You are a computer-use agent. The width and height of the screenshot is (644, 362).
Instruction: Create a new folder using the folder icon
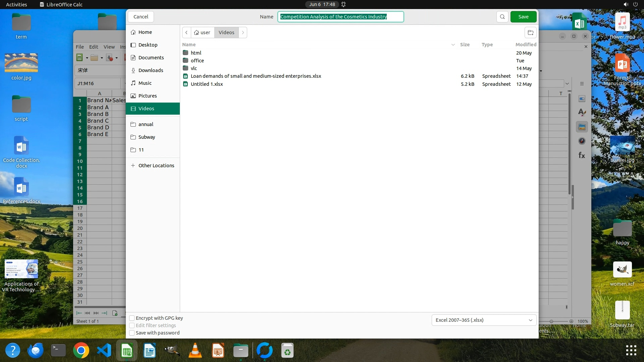pyautogui.click(x=530, y=33)
